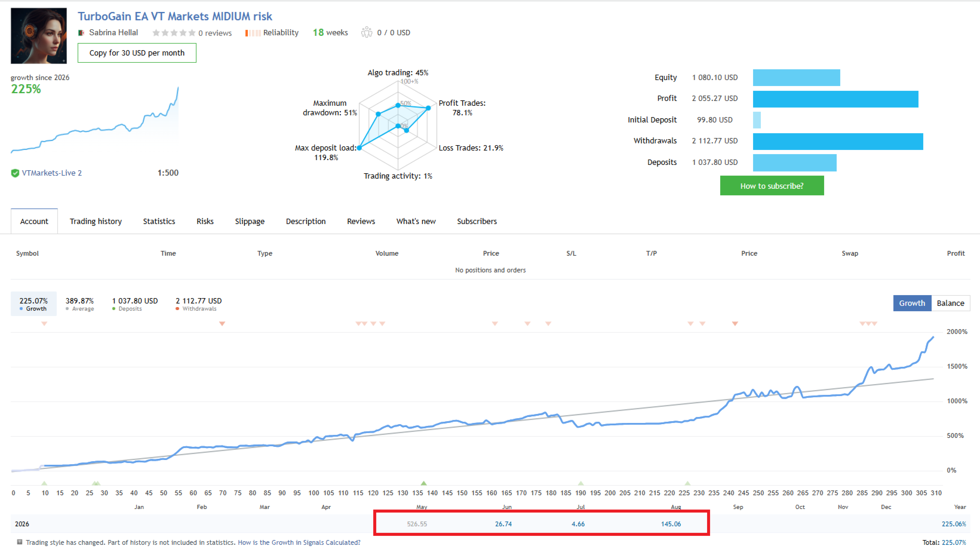Open the Statistics tab
Viewport: 980px width, 549px height.
pyautogui.click(x=159, y=221)
